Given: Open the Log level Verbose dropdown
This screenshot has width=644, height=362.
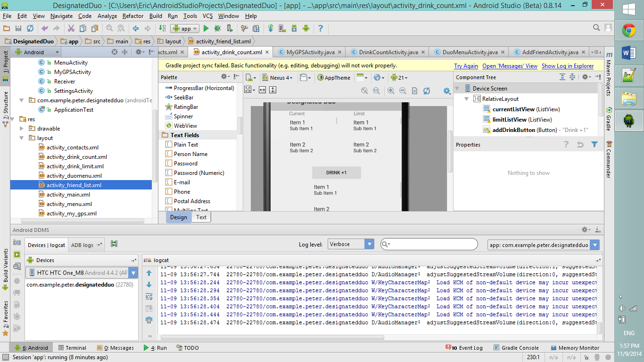Looking at the screenshot, I should pyautogui.click(x=351, y=244).
